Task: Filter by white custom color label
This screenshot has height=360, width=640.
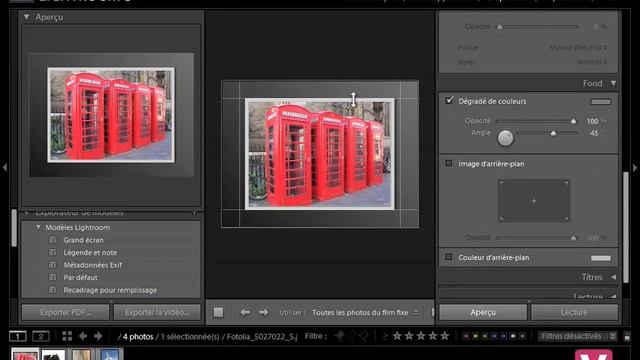Action: pyautogui.click(x=513, y=336)
